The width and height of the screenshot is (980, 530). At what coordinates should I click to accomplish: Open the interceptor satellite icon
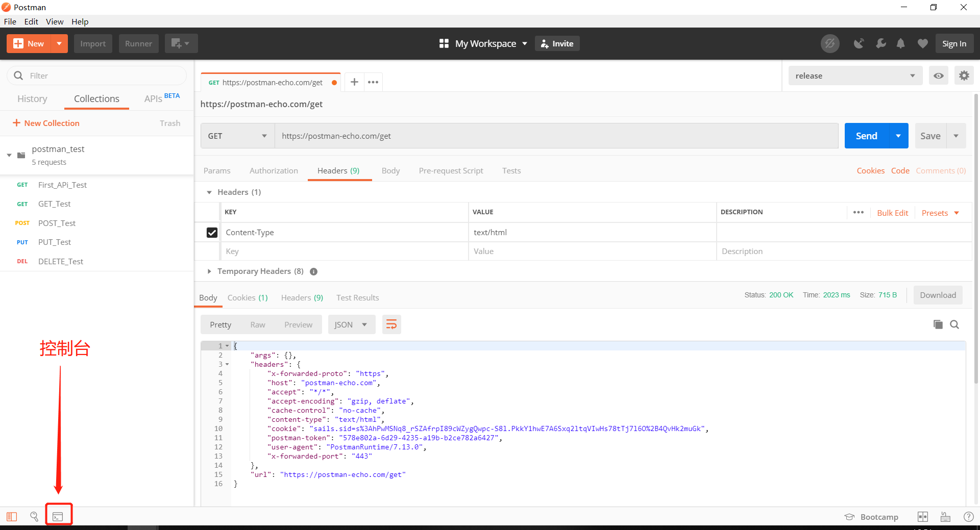[859, 43]
